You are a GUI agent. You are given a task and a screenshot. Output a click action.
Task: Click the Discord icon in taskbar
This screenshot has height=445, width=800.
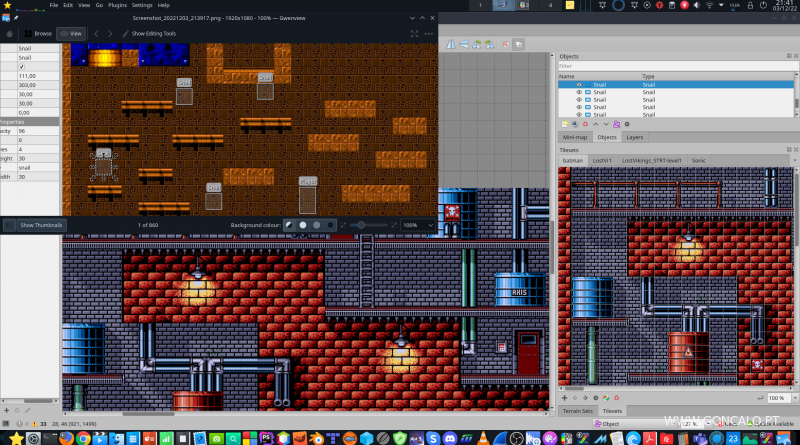click(x=449, y=438)
